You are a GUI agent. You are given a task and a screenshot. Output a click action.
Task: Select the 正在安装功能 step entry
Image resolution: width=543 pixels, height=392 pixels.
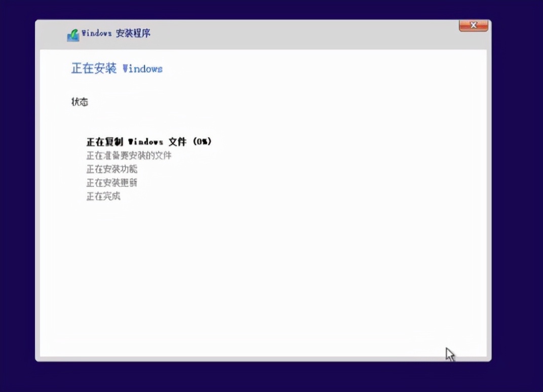[x=113, y=169]
